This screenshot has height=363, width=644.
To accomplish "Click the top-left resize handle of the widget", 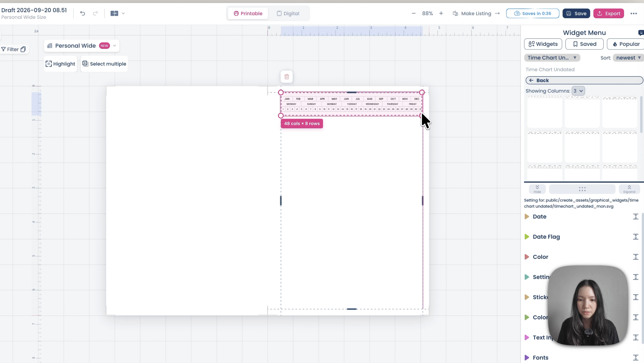I will [x=281, y=92].
